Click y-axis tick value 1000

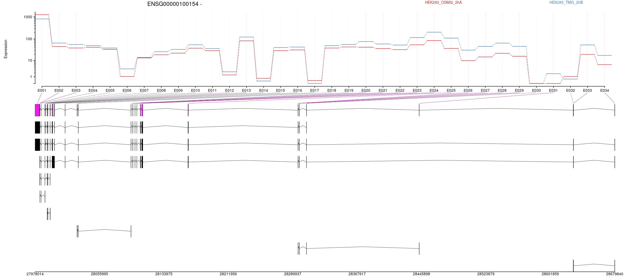(x=28, y=17)
